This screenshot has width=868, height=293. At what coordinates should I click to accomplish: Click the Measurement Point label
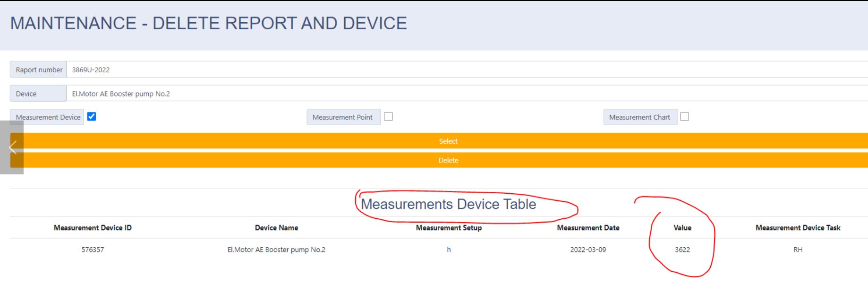click(343, 117)
